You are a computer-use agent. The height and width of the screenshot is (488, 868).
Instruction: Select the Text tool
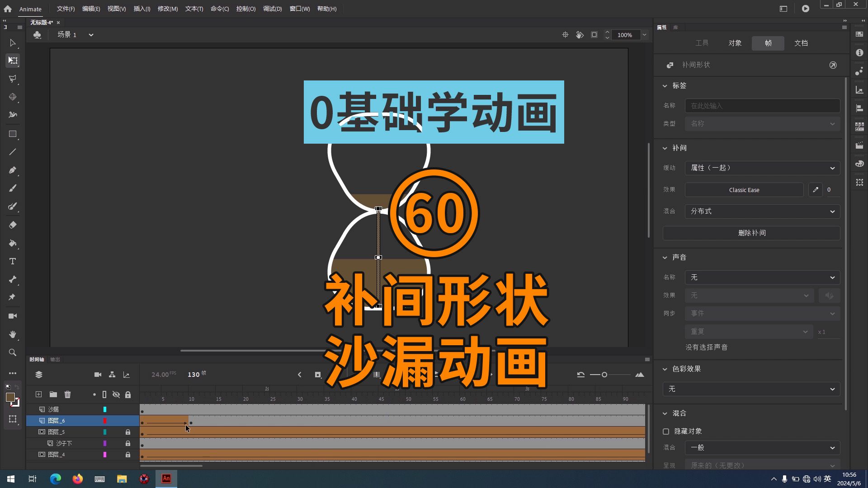[x=12, y=261]
